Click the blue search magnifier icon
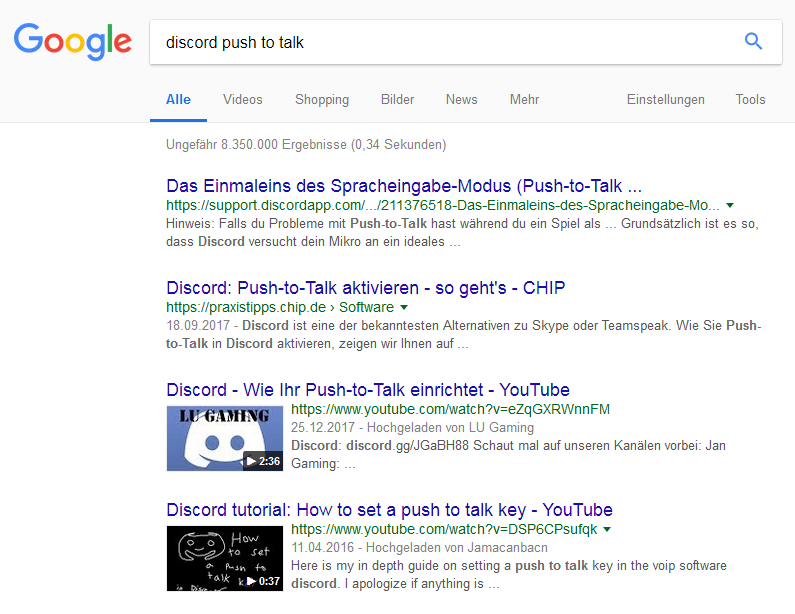795x614 pixels. pyautogui.click(x=753, y=42)
